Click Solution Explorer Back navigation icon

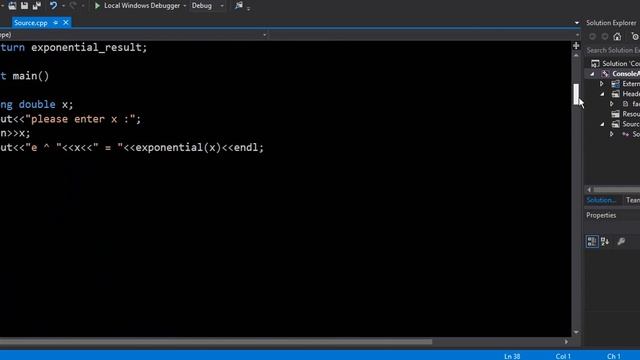point(592,37)
